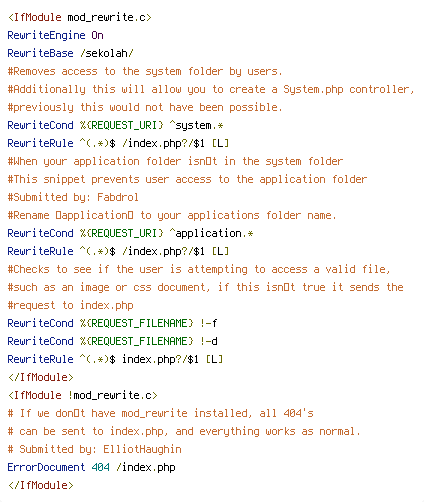
Task: Click the '#request to index.php' comment
Action: tap(70, 305)
